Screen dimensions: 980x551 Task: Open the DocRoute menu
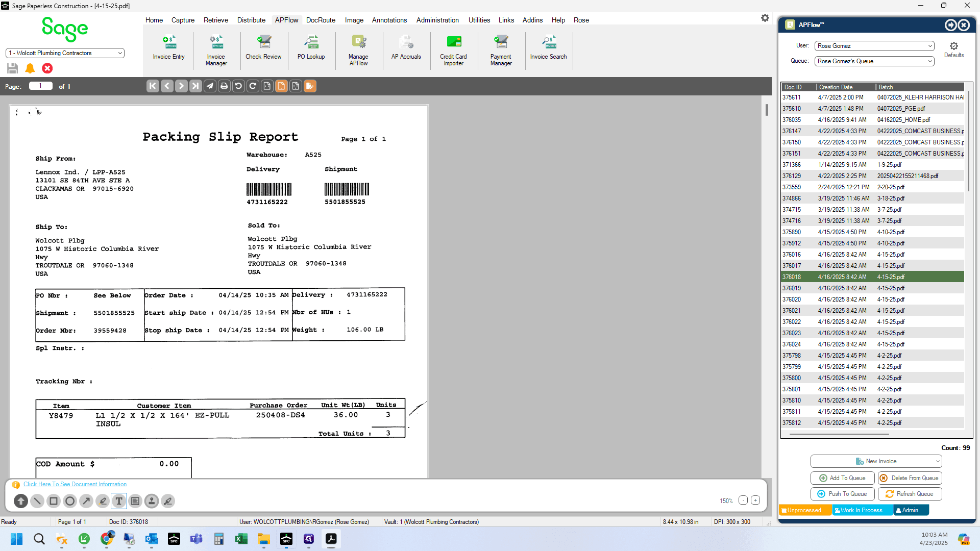[x=321, y=20]
